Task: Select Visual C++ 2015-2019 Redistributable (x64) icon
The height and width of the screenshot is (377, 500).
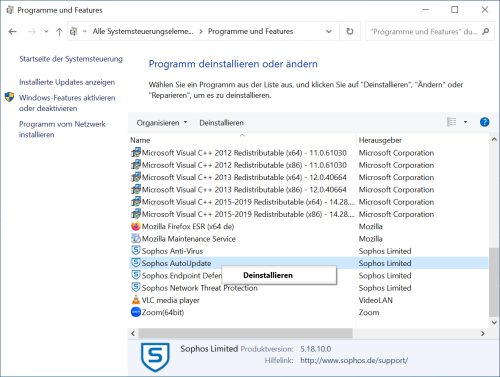Action: (136, 202)
